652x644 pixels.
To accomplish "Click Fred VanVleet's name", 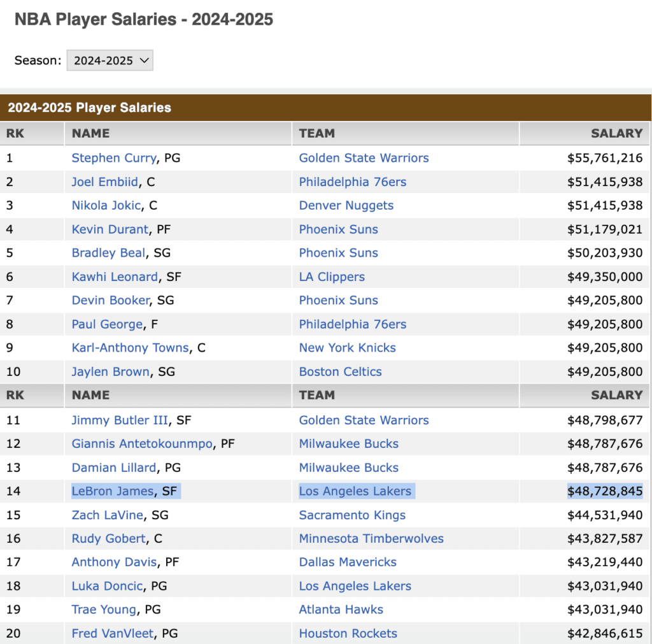I will 113,633.
